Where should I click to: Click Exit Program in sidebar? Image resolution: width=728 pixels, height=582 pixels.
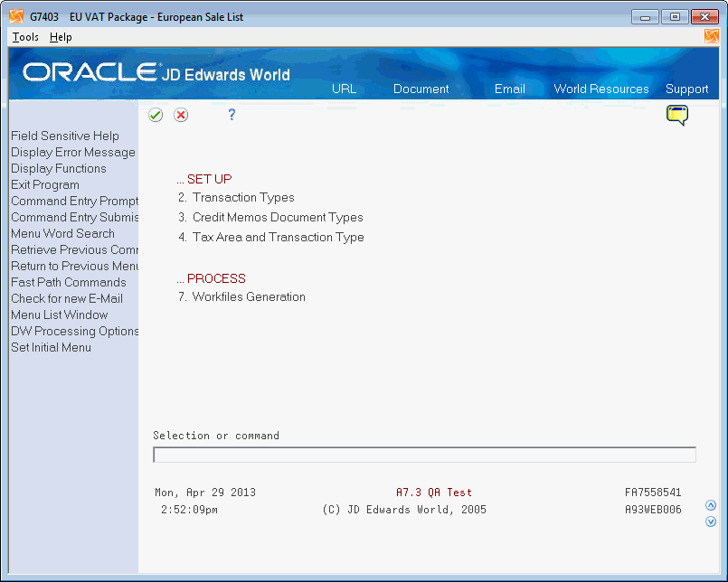tap(45, 184)
